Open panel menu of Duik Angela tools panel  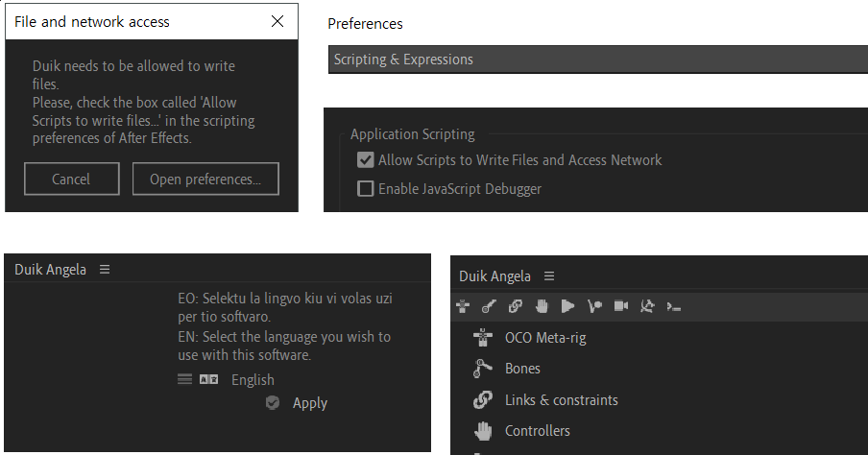click(549, 275)
